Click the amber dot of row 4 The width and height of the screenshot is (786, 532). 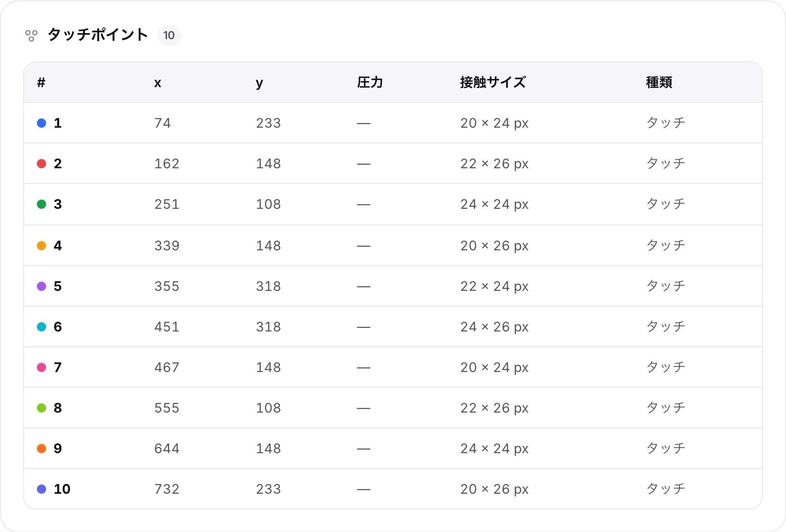coord(42,246)
